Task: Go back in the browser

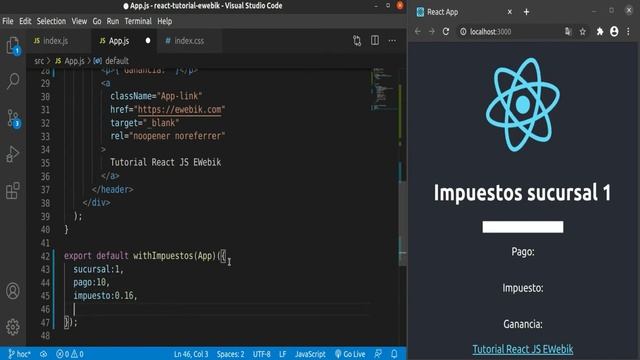Action: click(418, 31)
